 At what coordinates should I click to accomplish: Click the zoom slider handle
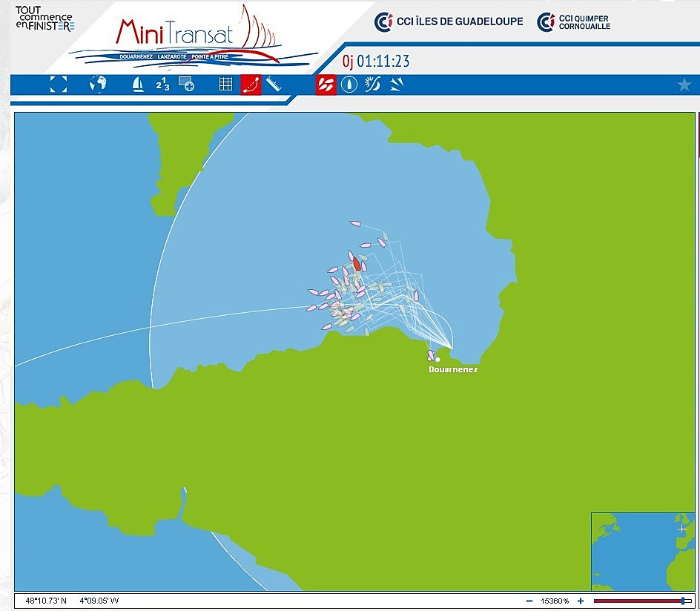[x=683, y=601]
